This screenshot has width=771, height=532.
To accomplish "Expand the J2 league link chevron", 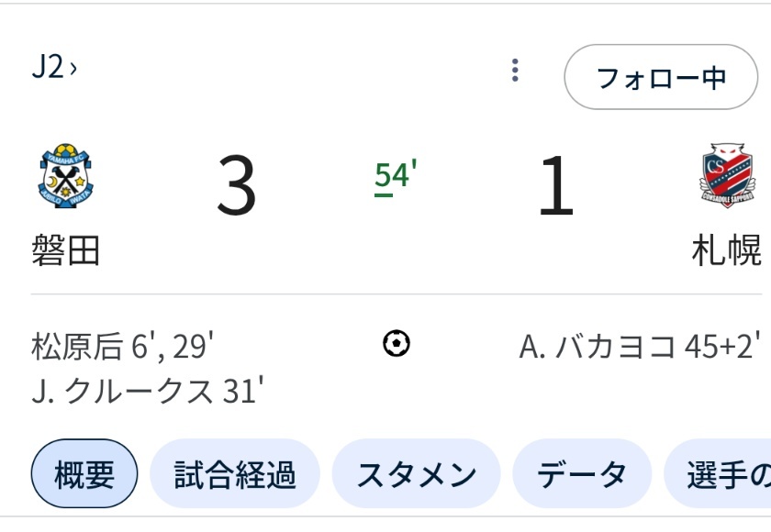I will pyautogui.click(x=73, y=68).
